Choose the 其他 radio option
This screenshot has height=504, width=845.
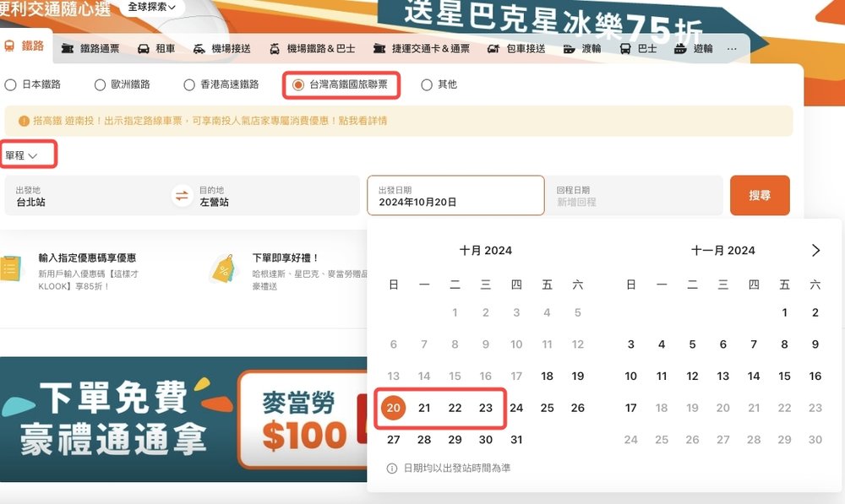427,84
